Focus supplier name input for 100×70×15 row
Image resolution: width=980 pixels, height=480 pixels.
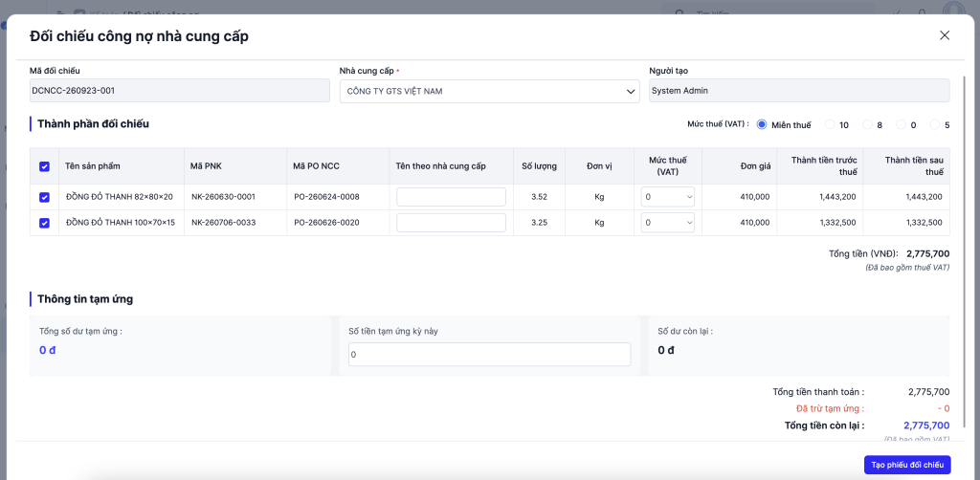[x=452, y=222]
